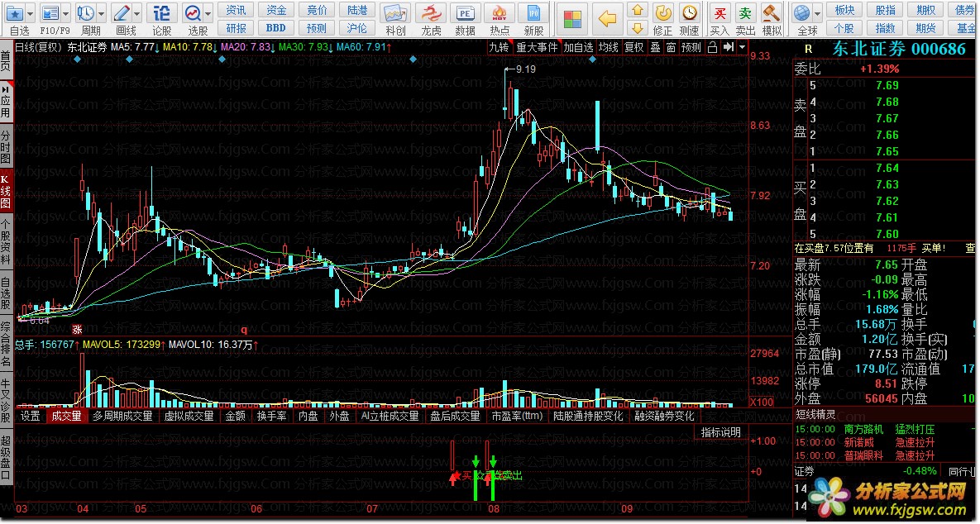Viewport: 980px width, 524px height.
Task: Switch to 分时图 intraday side tab
Action: click(6, 147)
